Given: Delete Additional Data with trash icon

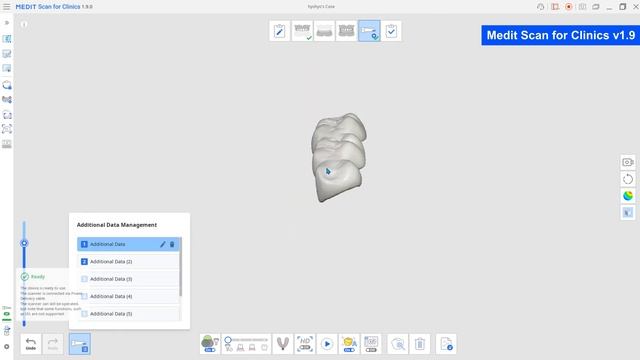Looking at the screenshot, I should point(172,244).
